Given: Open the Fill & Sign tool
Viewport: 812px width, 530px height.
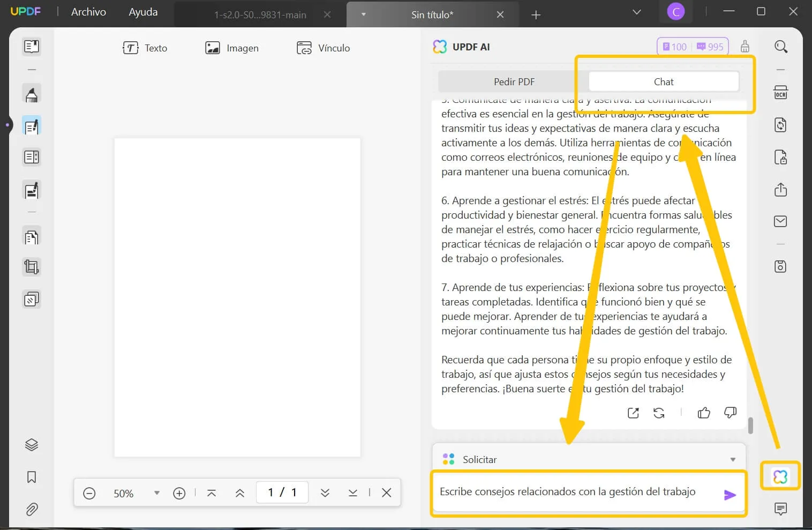Looking at the screenshot, I should 32,190.
